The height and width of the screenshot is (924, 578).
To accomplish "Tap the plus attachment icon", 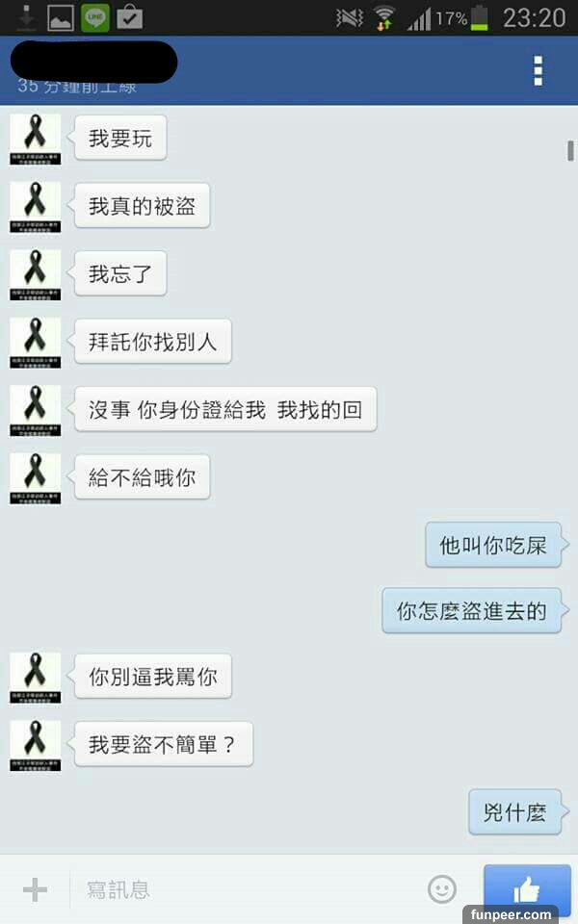I will (35, 889).
